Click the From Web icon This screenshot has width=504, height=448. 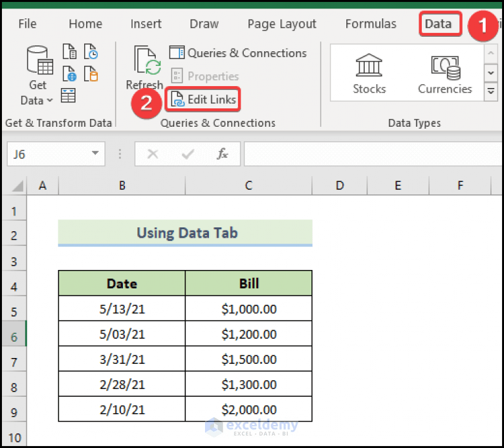click(70, 74)
